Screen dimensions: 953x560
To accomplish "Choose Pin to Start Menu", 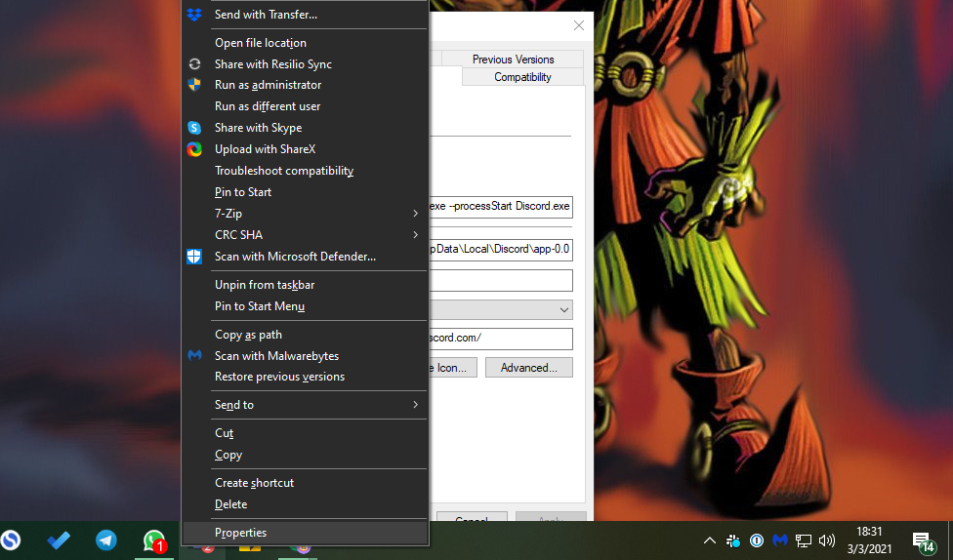I will point(305,306).
